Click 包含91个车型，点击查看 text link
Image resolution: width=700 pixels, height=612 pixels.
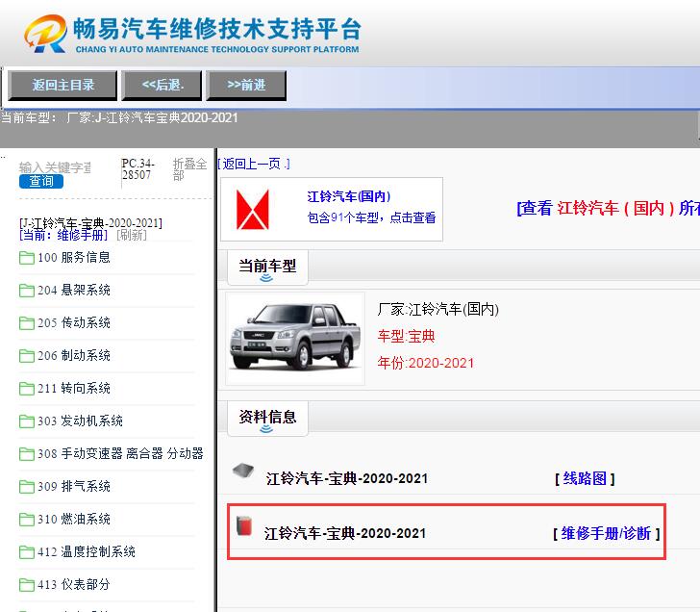tap(371, 217)
